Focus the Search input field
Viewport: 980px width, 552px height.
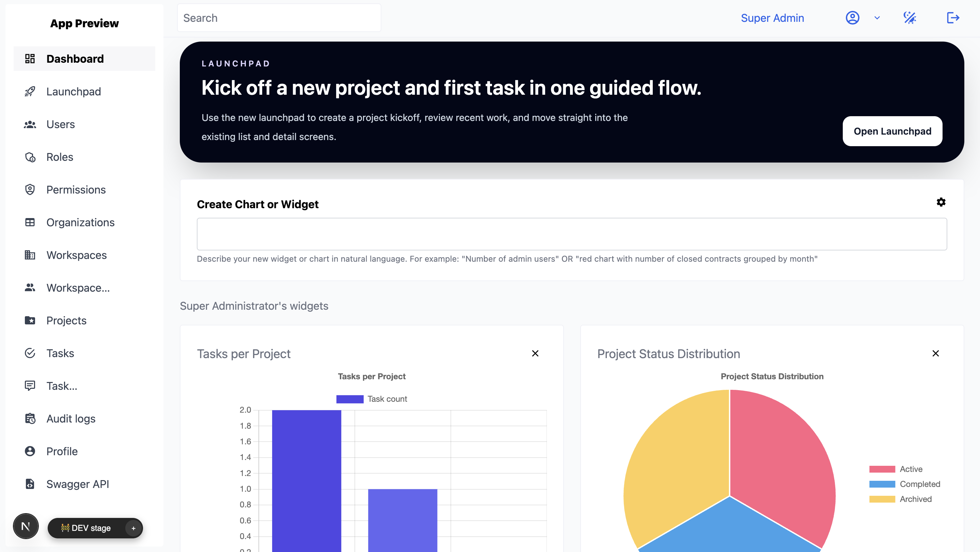279,18
